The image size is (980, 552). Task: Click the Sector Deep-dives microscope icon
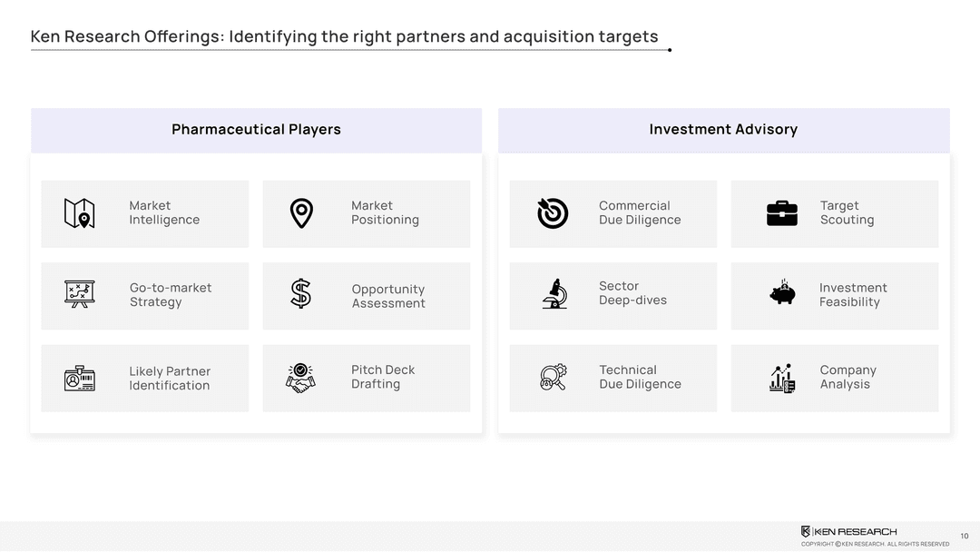(554, 294)
